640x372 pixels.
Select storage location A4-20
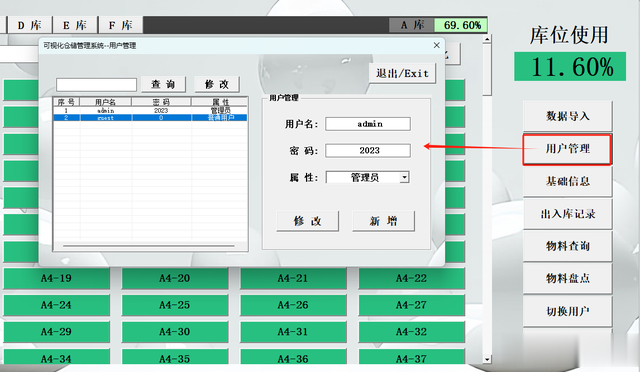point(175,278)
